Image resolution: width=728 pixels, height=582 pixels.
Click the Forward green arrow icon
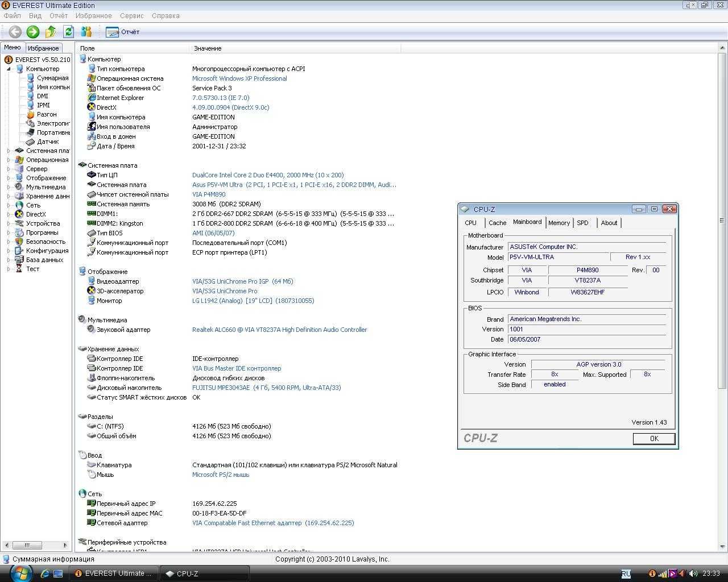(x=33, y=32)
